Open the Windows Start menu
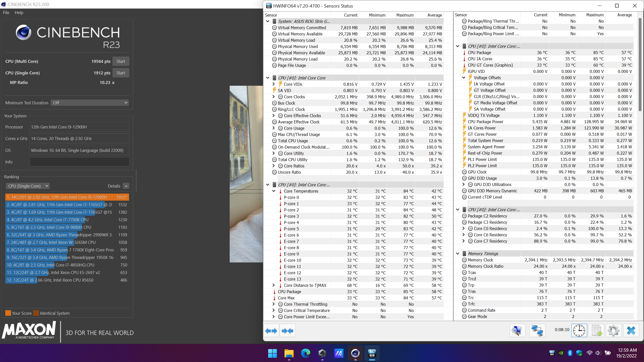The height and width of the screenshot is (362, 644). tap(272, 353)
